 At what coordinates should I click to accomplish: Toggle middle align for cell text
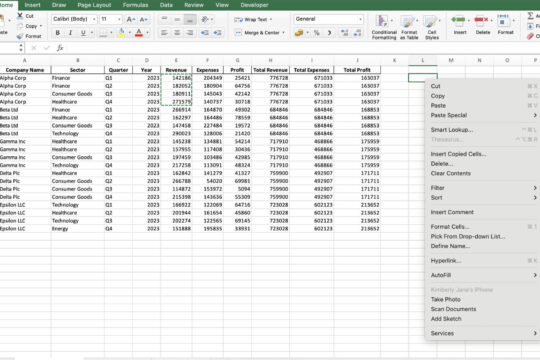pos(177,19)
